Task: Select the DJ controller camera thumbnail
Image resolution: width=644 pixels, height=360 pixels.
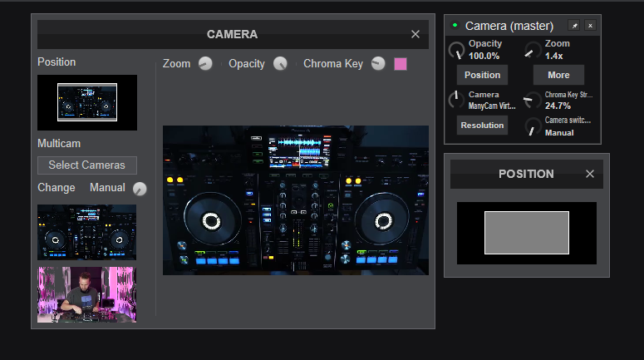Action: [87, 232]
